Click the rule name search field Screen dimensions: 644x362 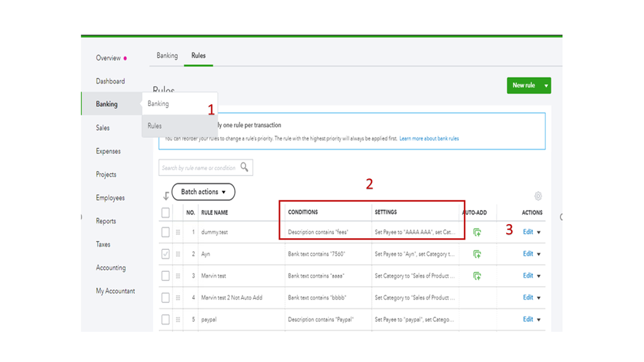point(199,168)
